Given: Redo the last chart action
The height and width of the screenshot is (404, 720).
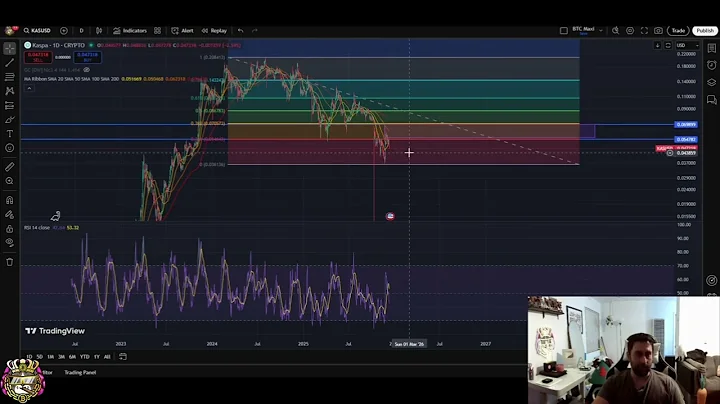Looking at the screenshot, I should pyautogui.click(x=254, y=31).
